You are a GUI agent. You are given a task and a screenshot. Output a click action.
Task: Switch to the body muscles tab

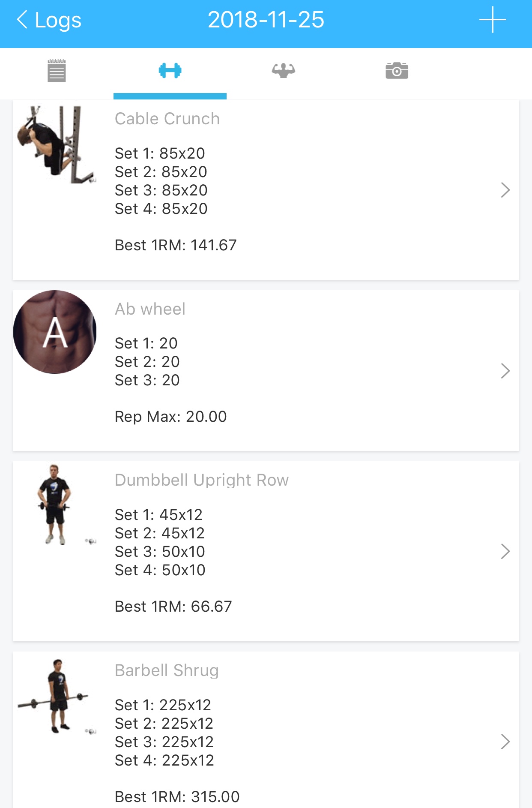click(283, 71)
